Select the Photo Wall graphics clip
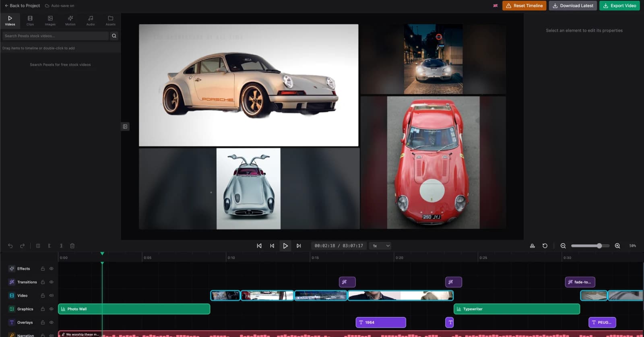The height and width of the screenshot is (337, 644). coord(134,309)
